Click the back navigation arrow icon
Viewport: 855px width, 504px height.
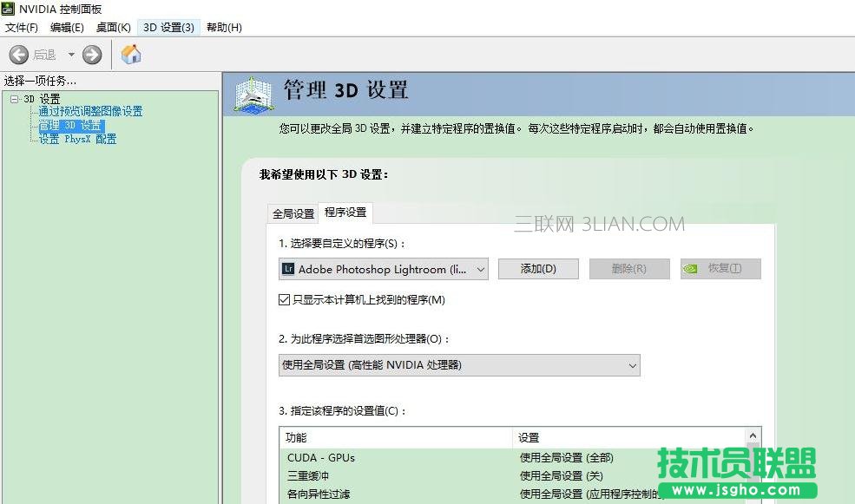[18, 55]
